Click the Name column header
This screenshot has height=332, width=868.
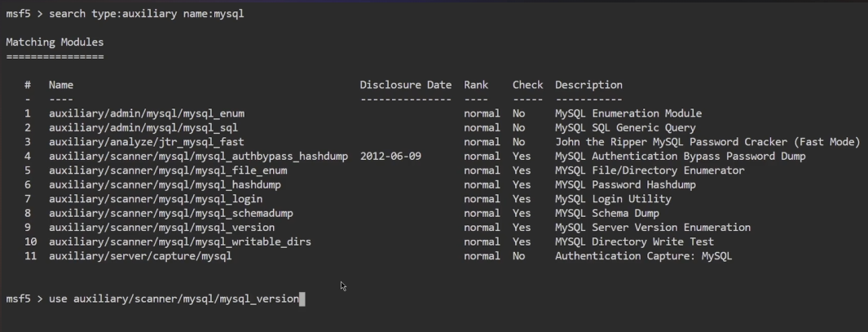(61, 85)
